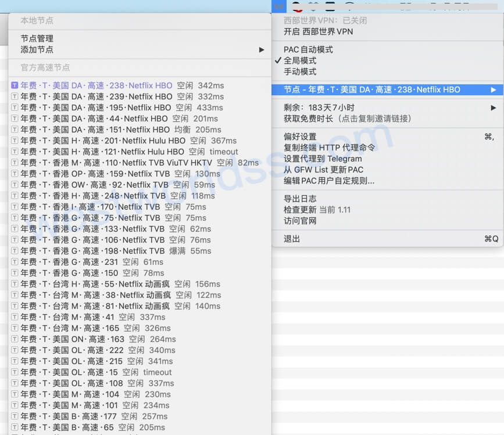Open 偏好设置 menu item
504x435 pixels.
pyautogui.click(x=302, y=136)
